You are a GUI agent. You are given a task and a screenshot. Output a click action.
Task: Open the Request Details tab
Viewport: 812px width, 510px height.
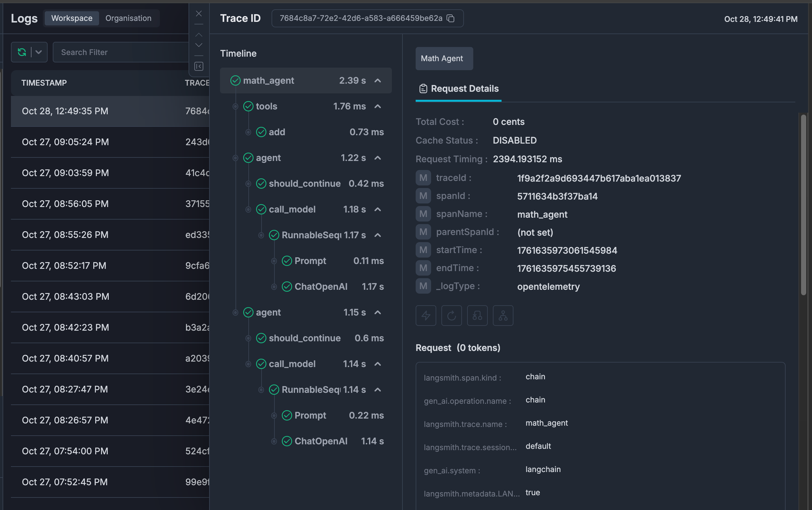pyautogui.click(x=459, y=89)
